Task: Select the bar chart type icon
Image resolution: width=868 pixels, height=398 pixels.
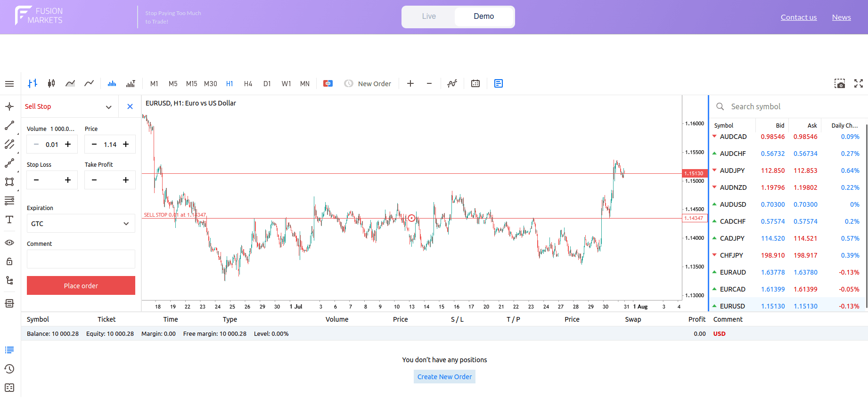Action: pos(33,83)
